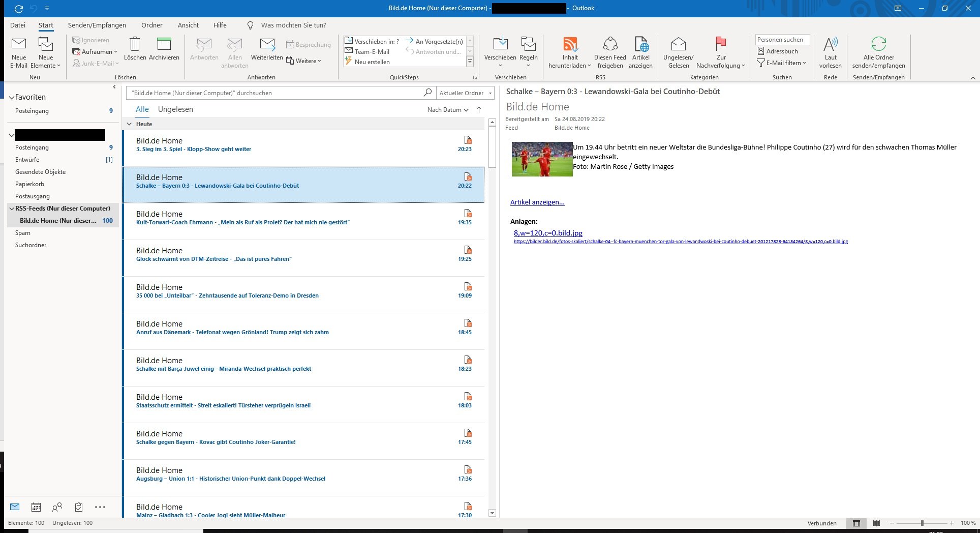Image resolution: width=980 pixels, height=533 pixels.
Task: Click the Neue E-Mail icon
Action: [19, 45]
